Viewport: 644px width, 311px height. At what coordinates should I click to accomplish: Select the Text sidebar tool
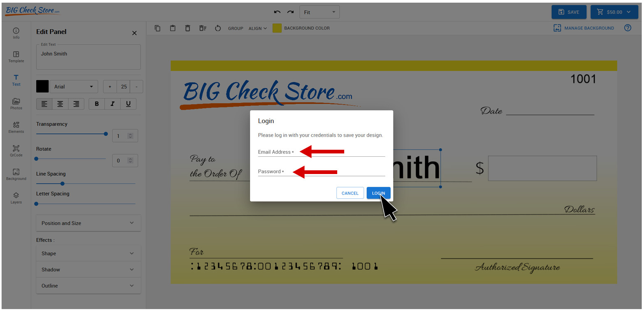click(16, 80)
